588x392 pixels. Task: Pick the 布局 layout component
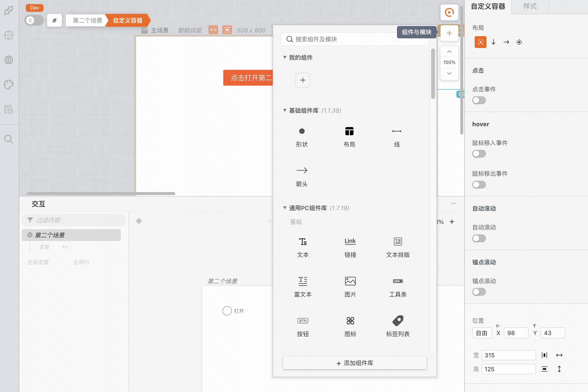(349, 137)
